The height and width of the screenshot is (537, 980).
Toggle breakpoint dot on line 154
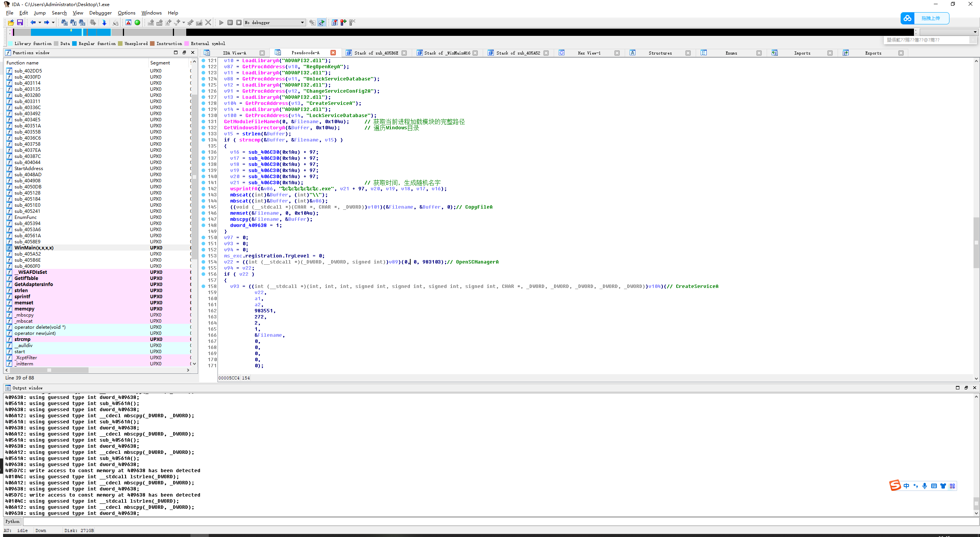[x=203, y=262]
